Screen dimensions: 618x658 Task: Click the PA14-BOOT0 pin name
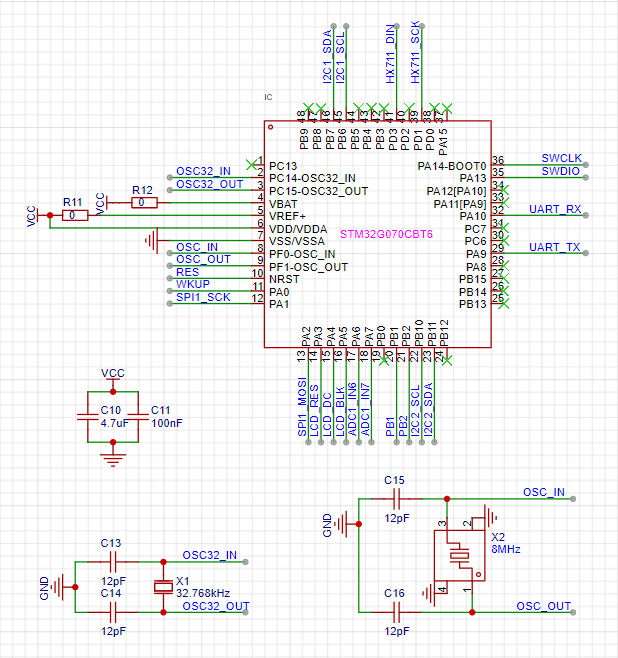pos(452,166)
